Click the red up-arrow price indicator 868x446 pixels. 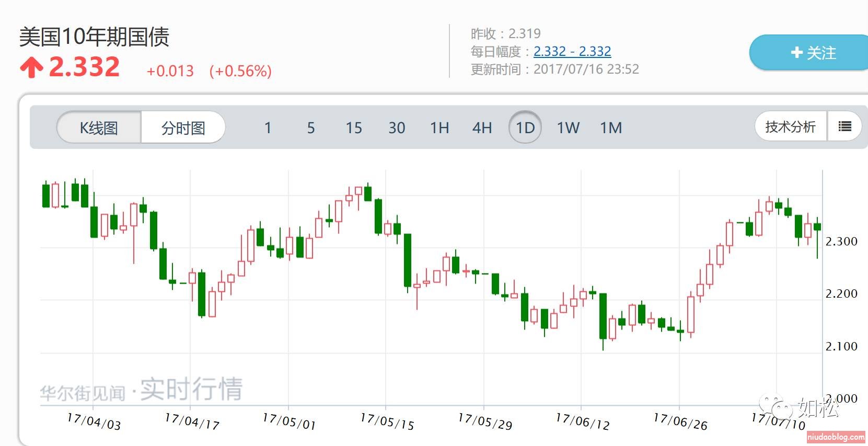31,67
